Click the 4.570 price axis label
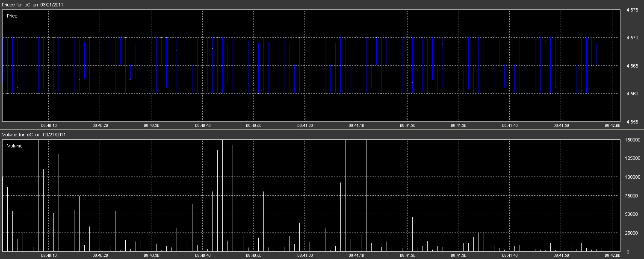This screenshot has height=259, width=644. pos(632,38)
